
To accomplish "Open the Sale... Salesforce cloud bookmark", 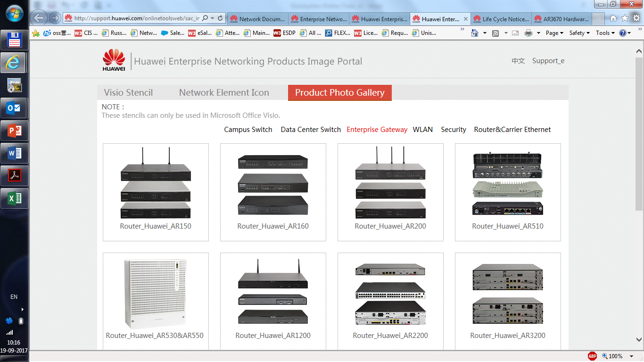I will point(173,33).
